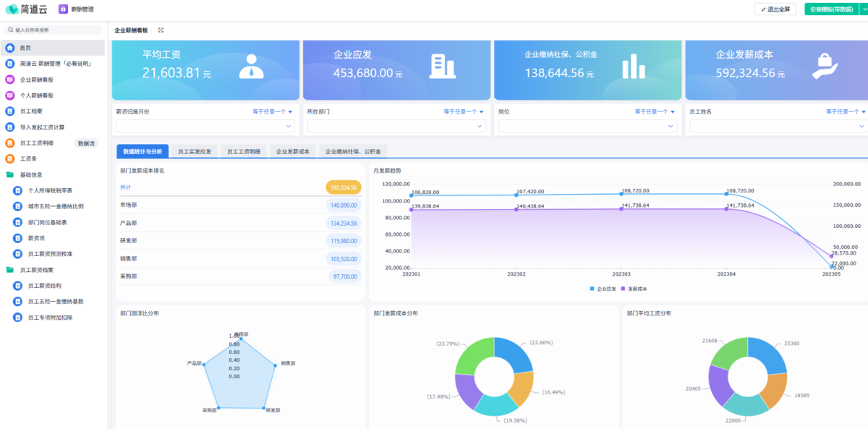This screenshot has width=868, height=429.
Task: Click the 安装模板(带数据) green button
Action: (x=830, y=9)
